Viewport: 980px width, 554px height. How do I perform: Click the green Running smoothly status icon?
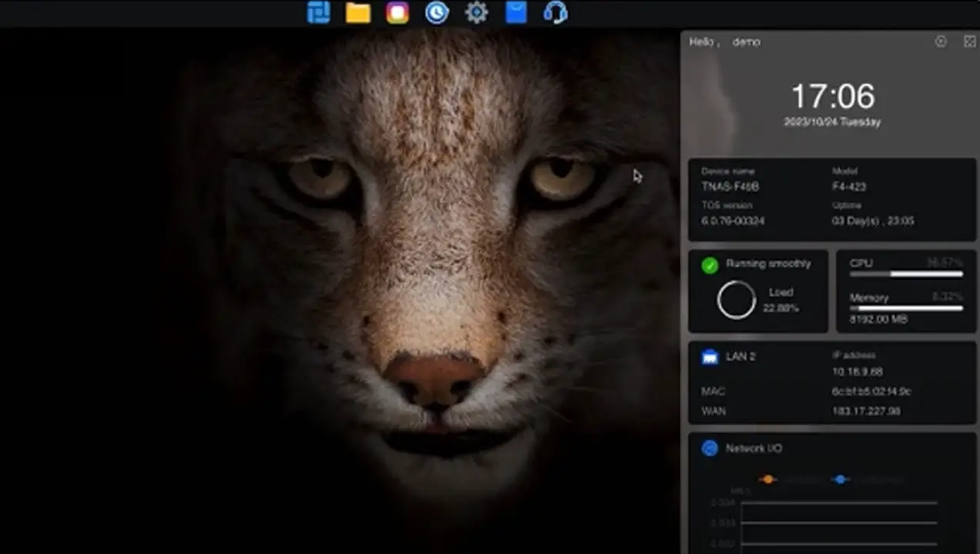pyautogui.click(x=710, y=265)
